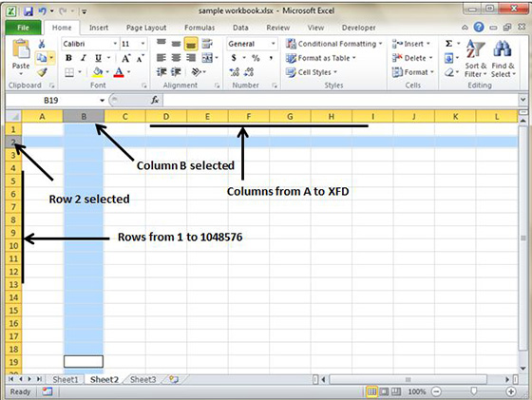
Task: Open the Font name Calibri dropdown
Action: pos(115,44)
